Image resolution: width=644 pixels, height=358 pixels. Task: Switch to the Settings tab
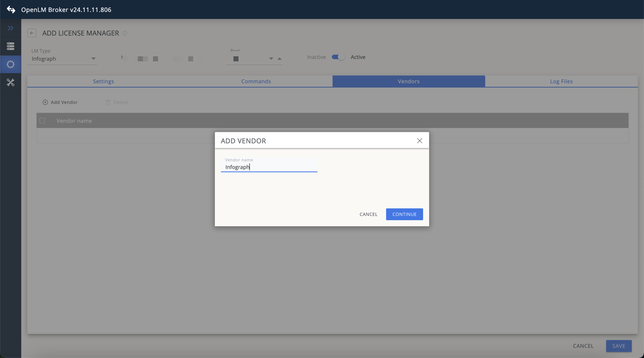(x=103, y=81)
